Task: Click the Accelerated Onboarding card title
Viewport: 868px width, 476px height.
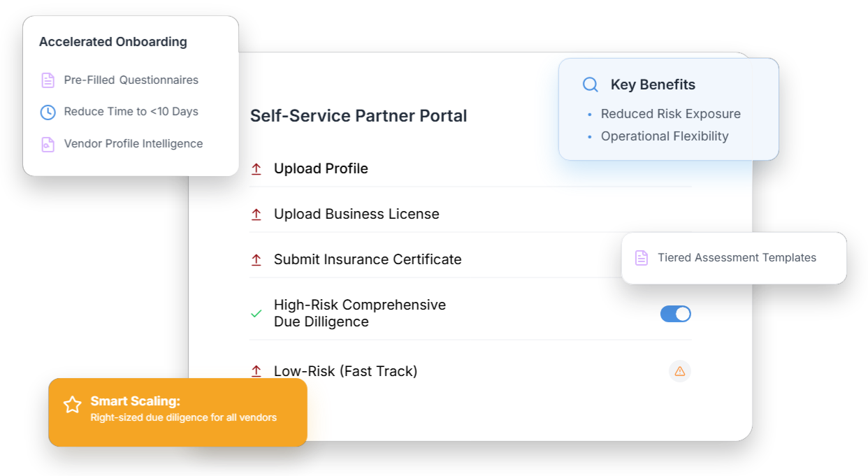Action: coord(113,42)
